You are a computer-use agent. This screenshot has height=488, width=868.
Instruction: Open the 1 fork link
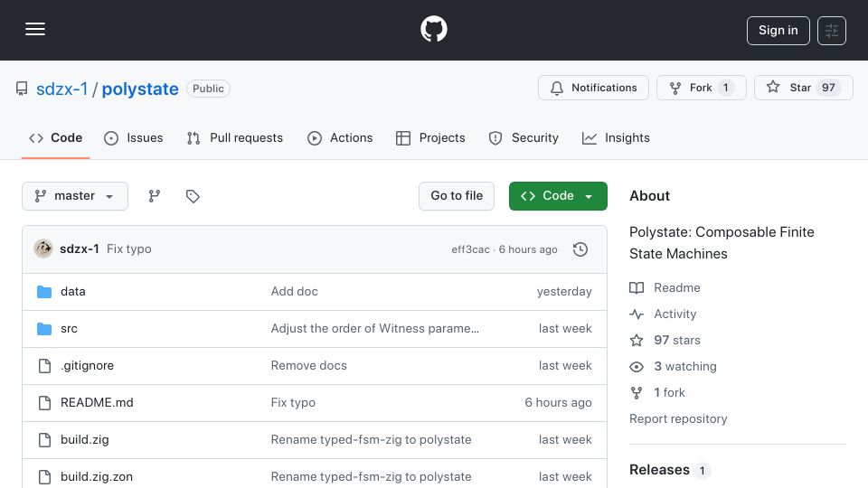coord(669,393)
